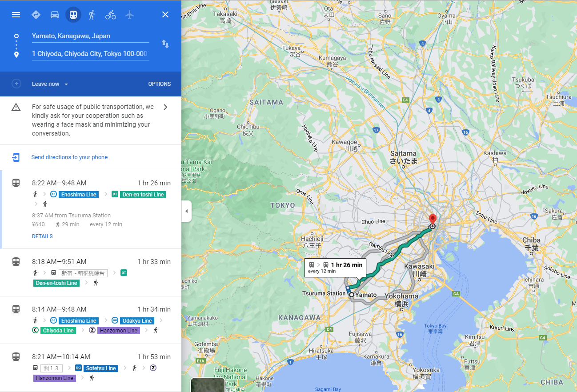
Task: Open transit route OPTIONS
Action: pos(160,84)
